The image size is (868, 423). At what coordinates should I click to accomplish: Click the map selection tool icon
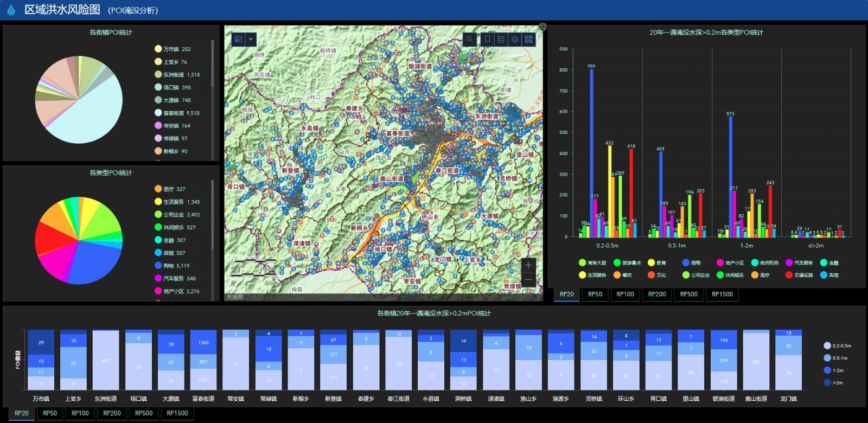(238, 40)
